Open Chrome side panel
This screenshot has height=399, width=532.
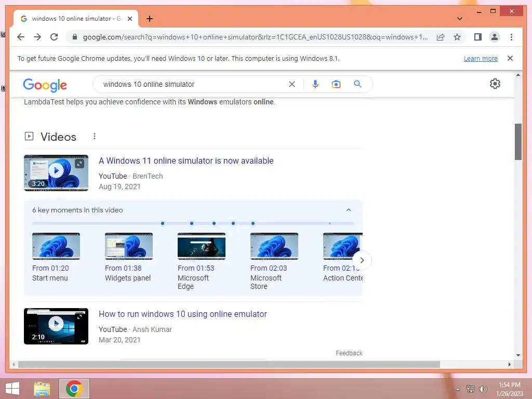[x=478, y=37]
